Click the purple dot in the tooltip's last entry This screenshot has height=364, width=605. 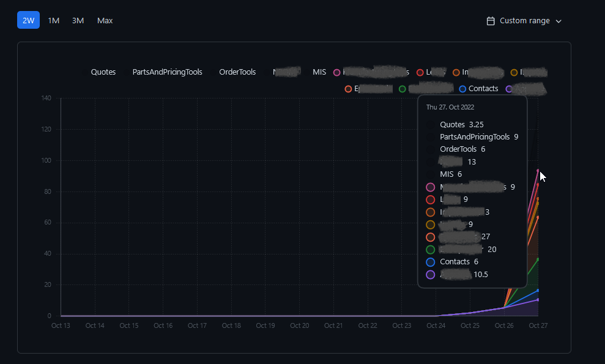point(429,274)
